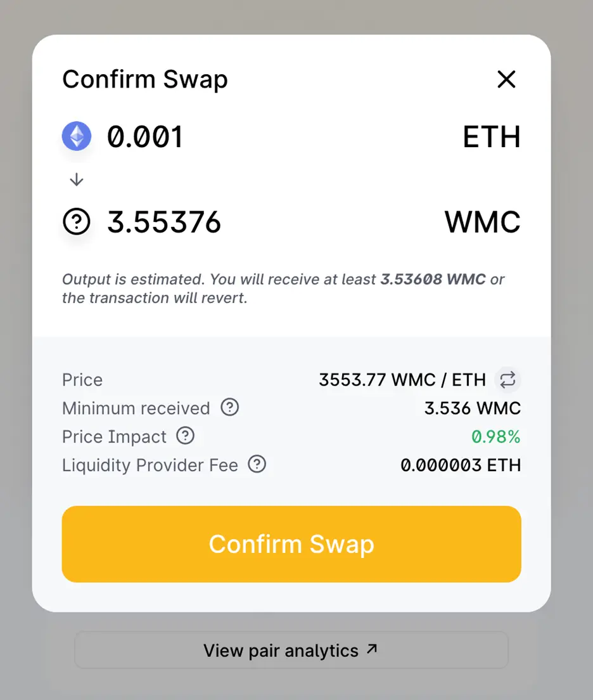
Task: Flip the price ratio with the swap arrows
Action: (507, 380)
